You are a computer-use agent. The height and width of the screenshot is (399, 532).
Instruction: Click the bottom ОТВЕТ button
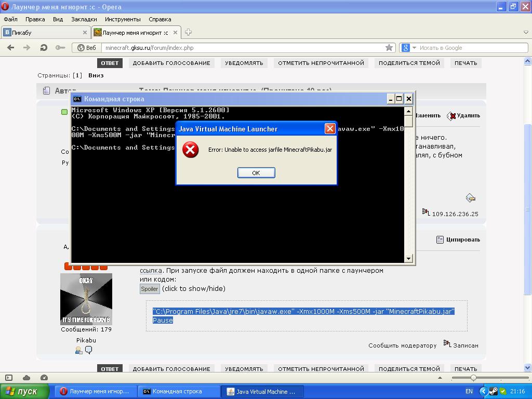(110, 369)
